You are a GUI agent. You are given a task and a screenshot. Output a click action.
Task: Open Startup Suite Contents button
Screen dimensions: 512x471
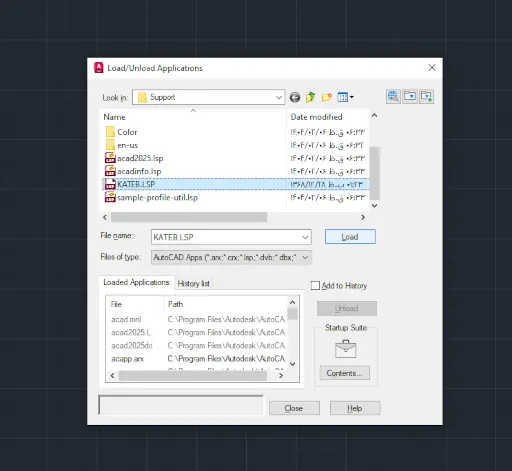pos(345,373)
